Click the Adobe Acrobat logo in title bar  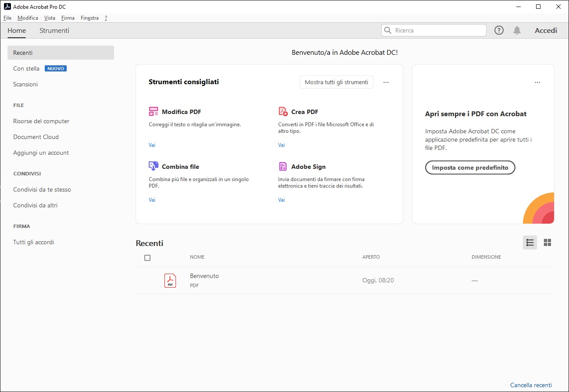click(x=7, y=7)
